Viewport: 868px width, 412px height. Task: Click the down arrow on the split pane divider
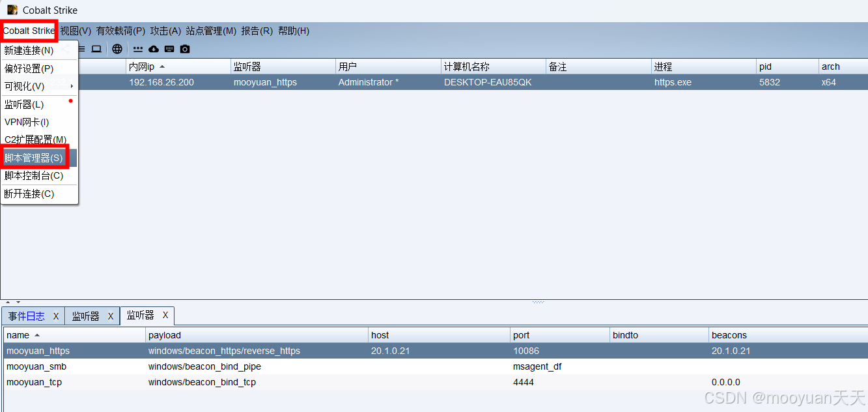[x=18, y=302]
